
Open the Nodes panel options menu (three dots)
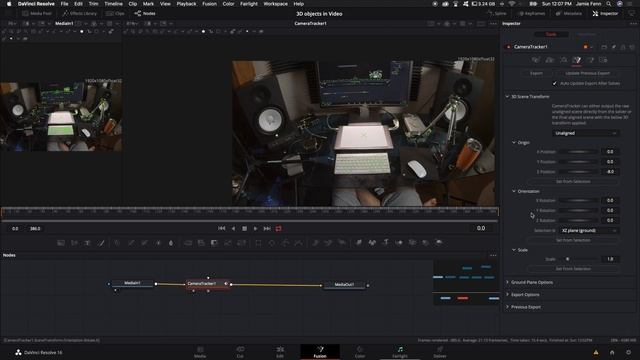click(493, 255)
